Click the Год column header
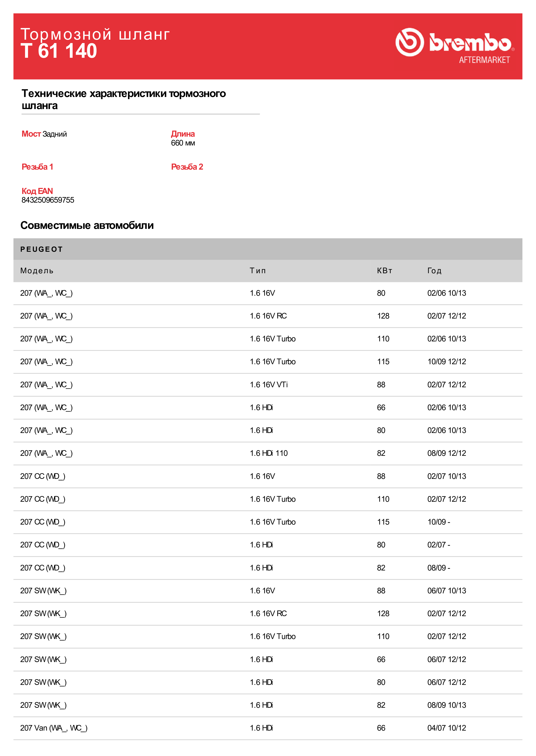Screen dimensions: 536x756 tap(434, 271)
